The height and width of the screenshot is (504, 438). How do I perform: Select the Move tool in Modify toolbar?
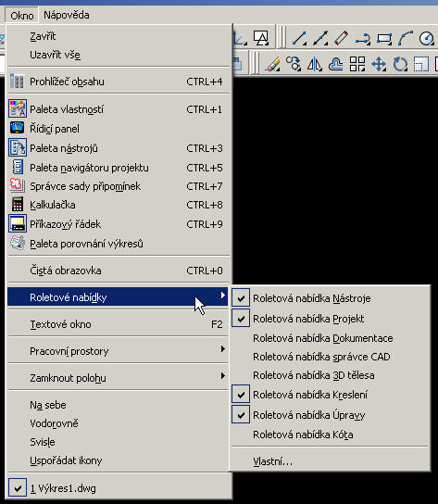pos(379,64)
